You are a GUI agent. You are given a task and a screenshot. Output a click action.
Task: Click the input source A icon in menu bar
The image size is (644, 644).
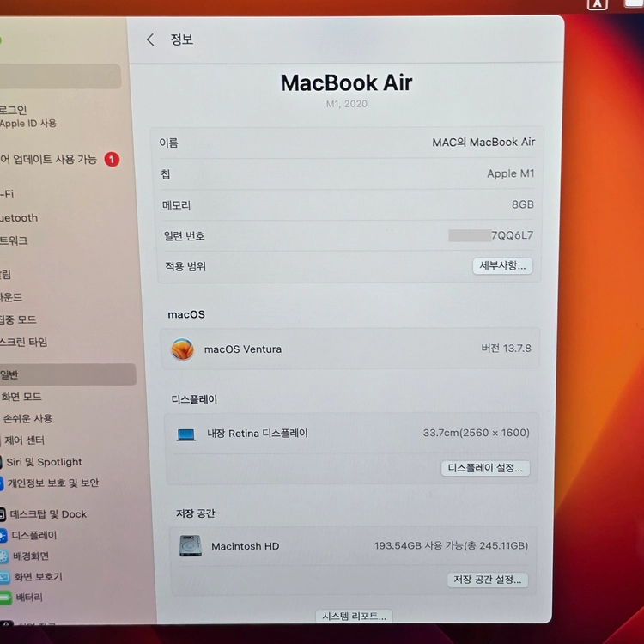click(597, 4)
